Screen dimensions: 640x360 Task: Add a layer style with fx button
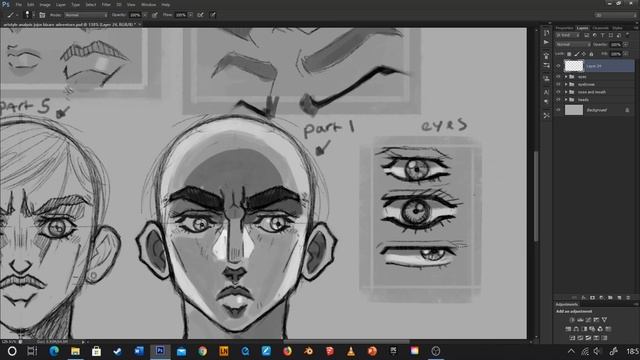pos(584,298)
